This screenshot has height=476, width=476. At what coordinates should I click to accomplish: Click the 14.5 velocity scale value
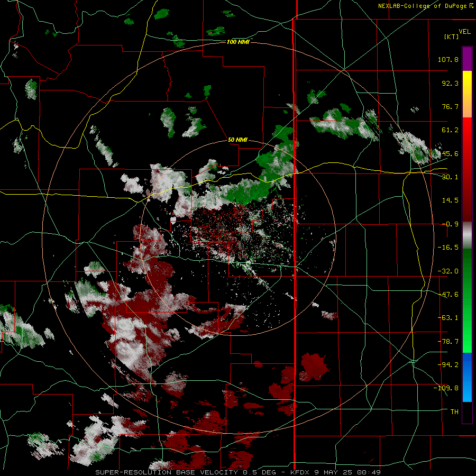[x=450, y=200]
